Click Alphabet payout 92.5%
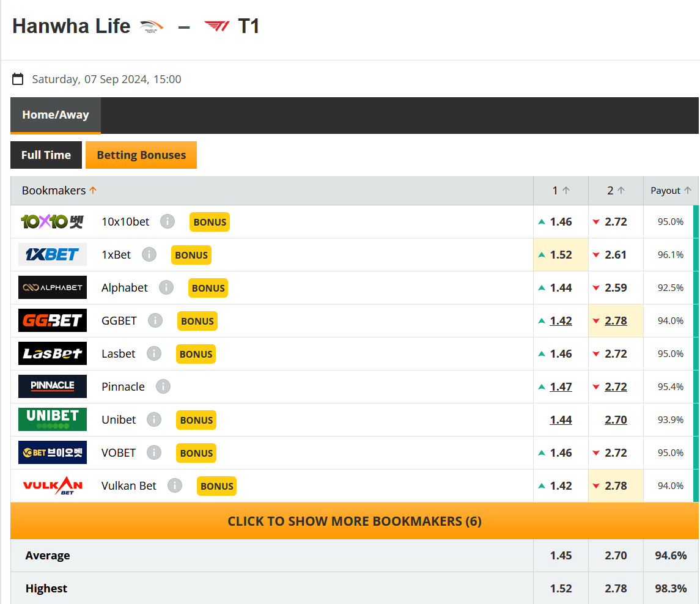 671,287
